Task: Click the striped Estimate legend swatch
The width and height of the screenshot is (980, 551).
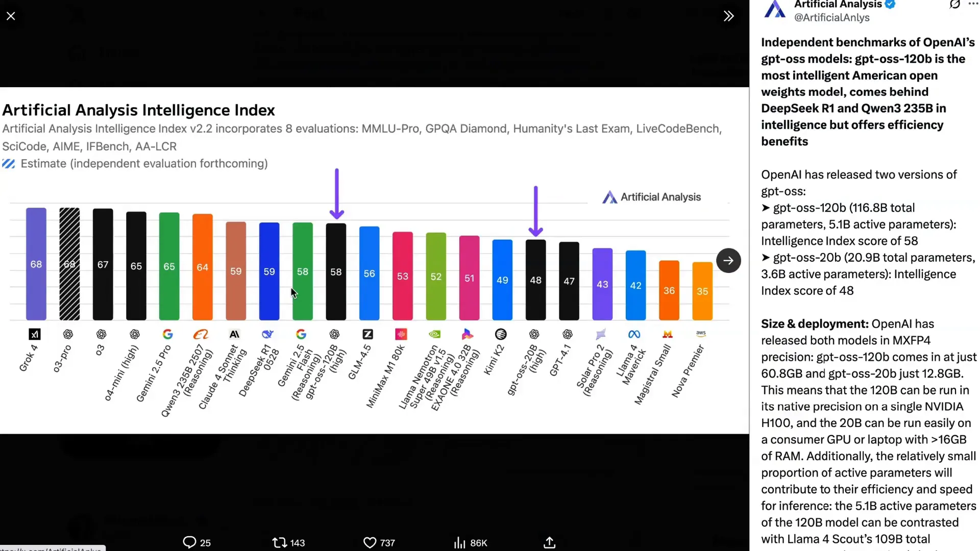Action: (x=9, y=164)
